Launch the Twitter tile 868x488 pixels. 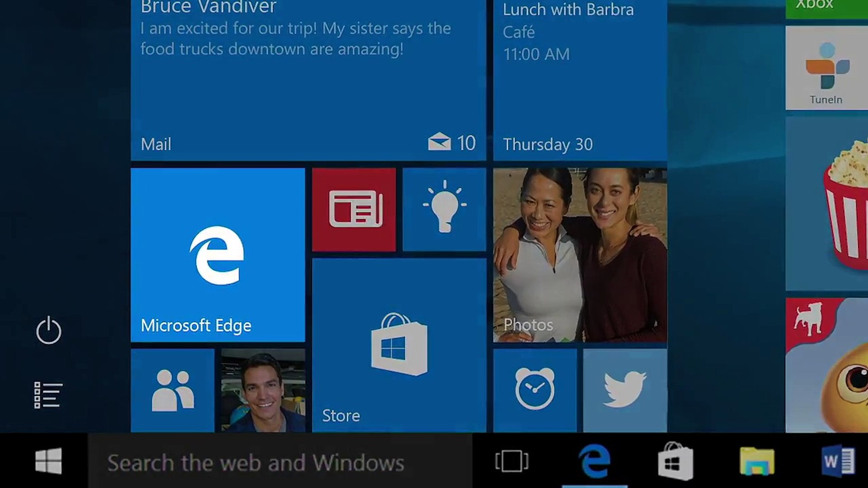pyautogui.click(x=624, y=390)
